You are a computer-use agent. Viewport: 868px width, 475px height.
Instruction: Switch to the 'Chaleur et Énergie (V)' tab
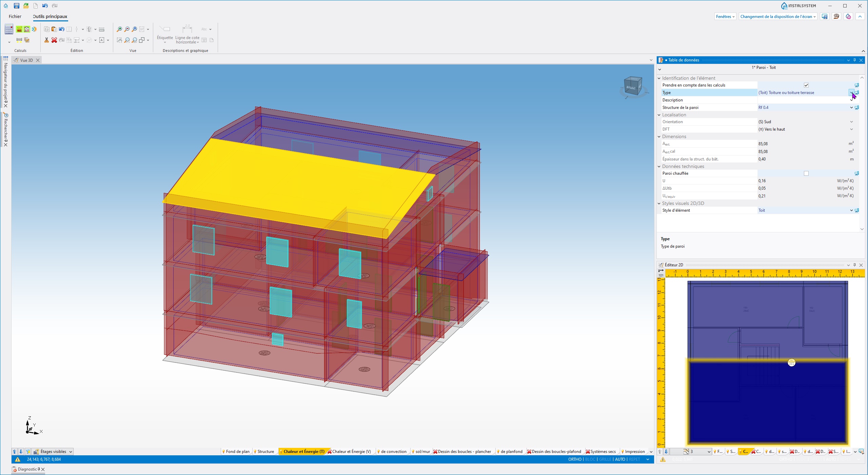click(x=349, y=452)
